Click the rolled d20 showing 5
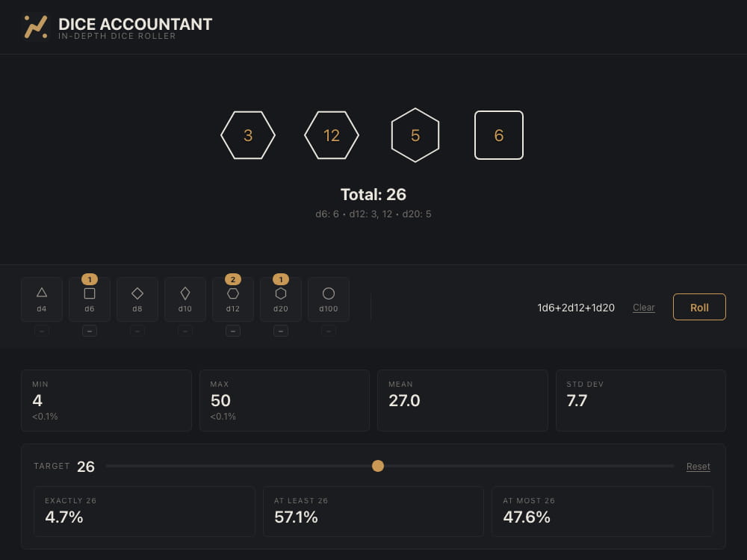Viewport: 747px width, 560px height. pos(415,135)
